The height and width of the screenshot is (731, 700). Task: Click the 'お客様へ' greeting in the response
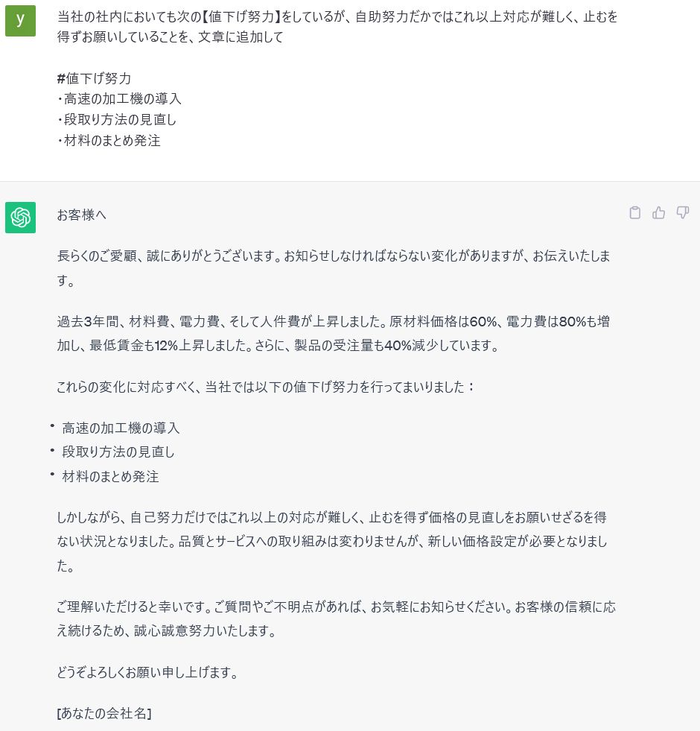(82, 215)
